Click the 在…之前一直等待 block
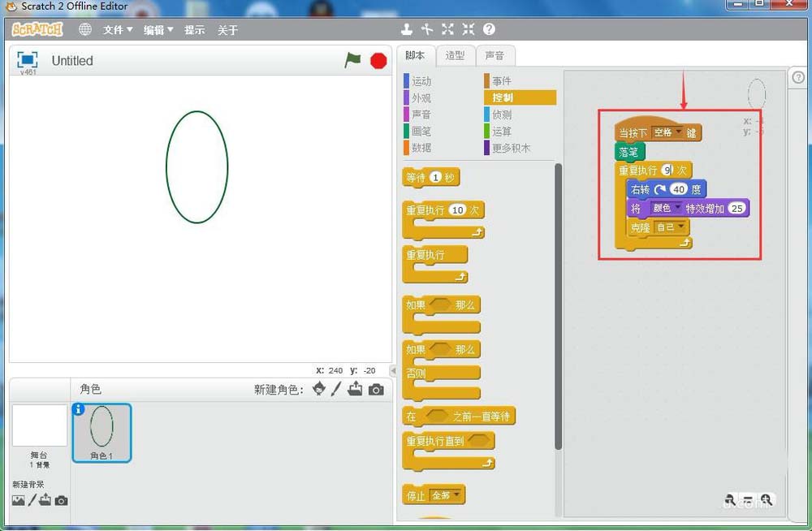812x531 pixels. (458, 416)
